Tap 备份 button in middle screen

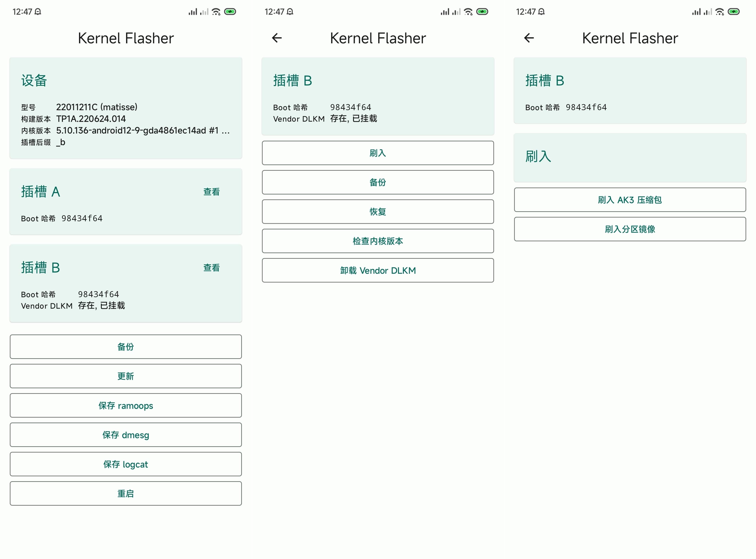pos(378,182)
